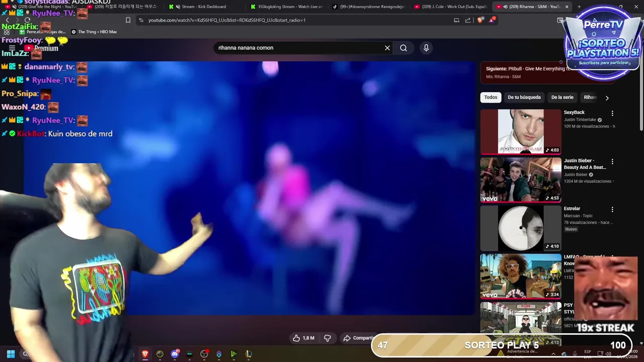Viewport: 644px width, 362px height.
Task: Open Brave browser from the taskbar
Action: 145,354
